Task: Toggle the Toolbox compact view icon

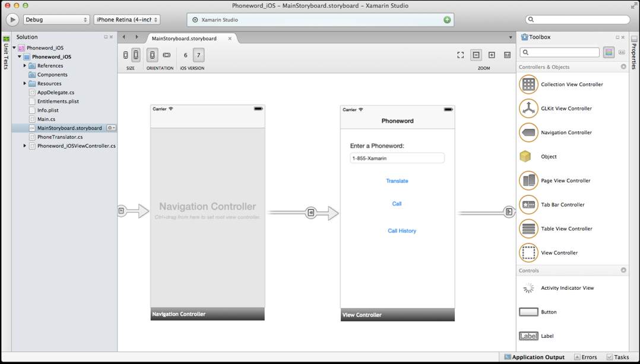Action: point(622,52)
